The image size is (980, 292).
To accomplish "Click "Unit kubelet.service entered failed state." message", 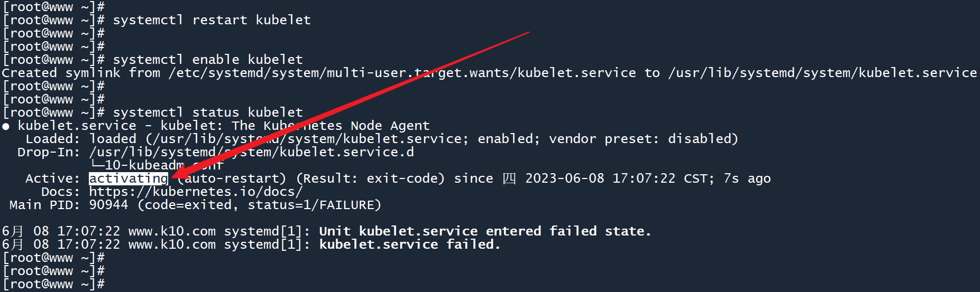I will pyautogui.click(x=485, y=231).
